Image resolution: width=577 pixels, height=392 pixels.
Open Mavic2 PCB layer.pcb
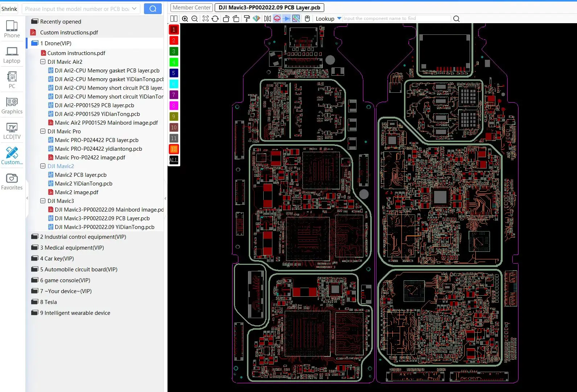point(81,175)
